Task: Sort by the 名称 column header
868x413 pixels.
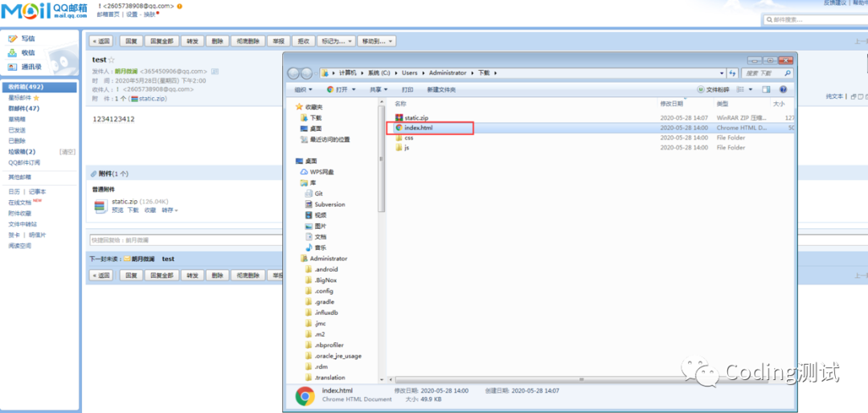Action: pyautogui.click(x=400, y=104)
